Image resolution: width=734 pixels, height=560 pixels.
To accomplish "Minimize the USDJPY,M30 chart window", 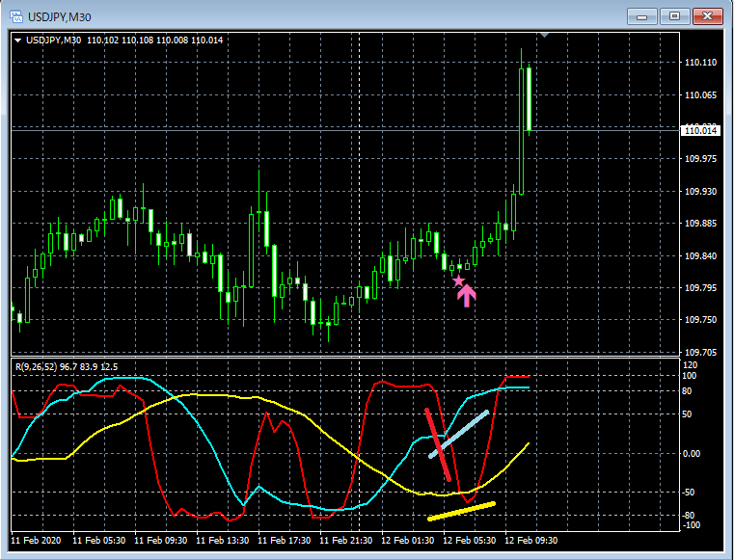I will click(x=641, y=17).
